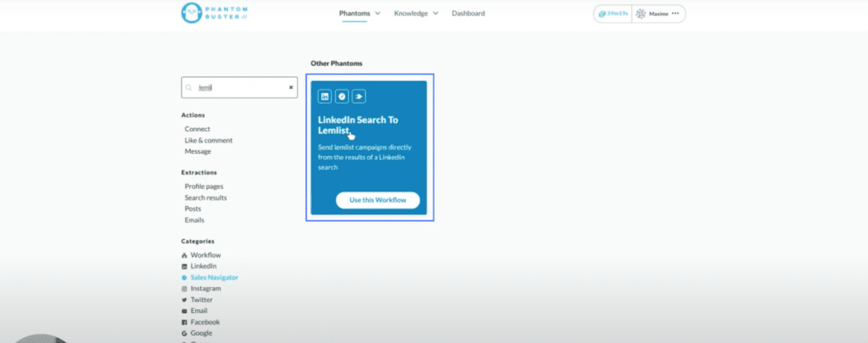Viewport: 868px width, 343px height.
Task: Click the Email envelope category icon
Action: tap(184, 311)
